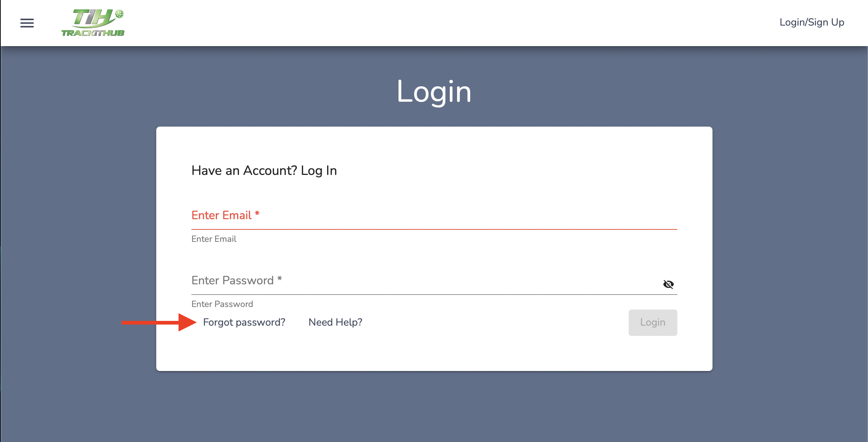
Task: Click the TRACKITHUB wordmark under the logo
Action: pos(93,33)
